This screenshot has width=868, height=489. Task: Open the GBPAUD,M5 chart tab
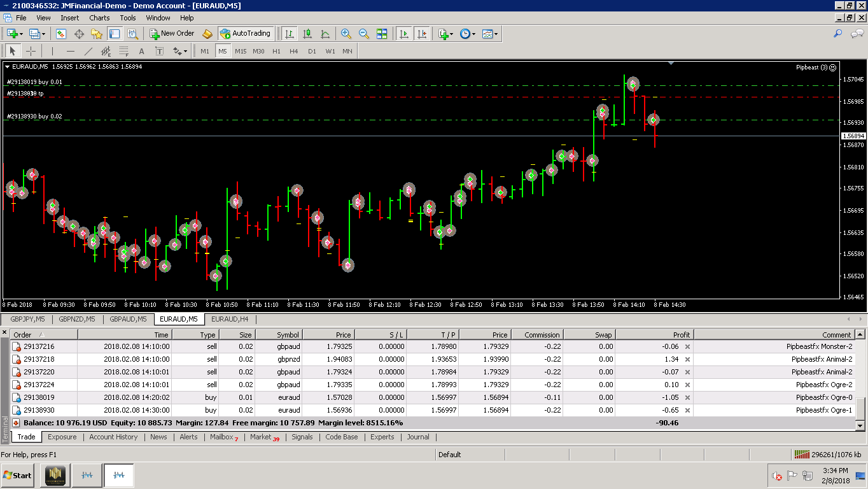coord(128,319)
